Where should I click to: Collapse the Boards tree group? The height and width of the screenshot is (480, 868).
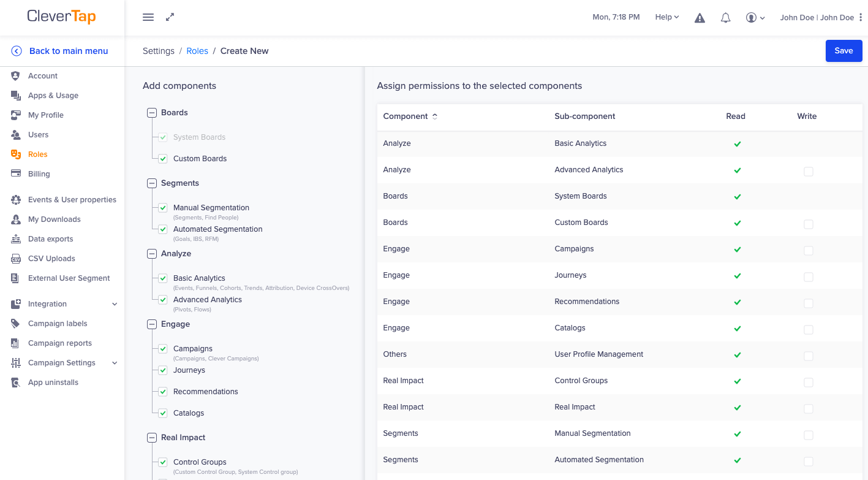(x=152, y=113)
